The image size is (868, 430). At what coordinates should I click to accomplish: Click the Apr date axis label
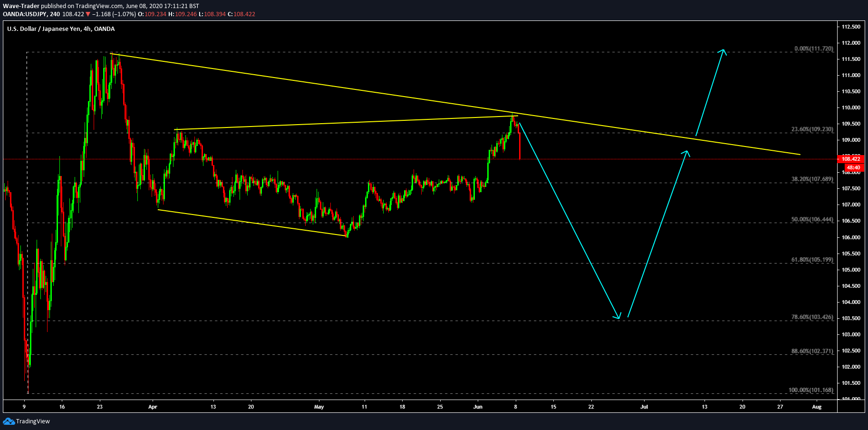[153, 407]
